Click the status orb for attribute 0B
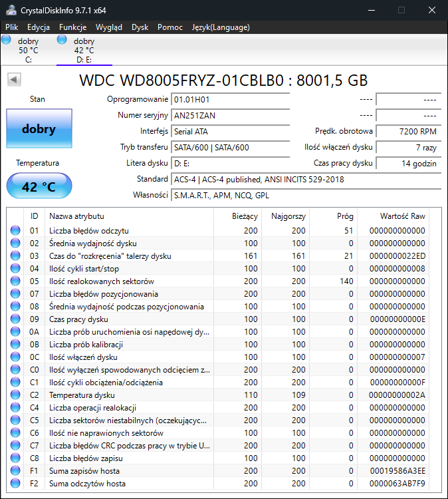Viewport: 448px width, 499px height. pos(15,345)
